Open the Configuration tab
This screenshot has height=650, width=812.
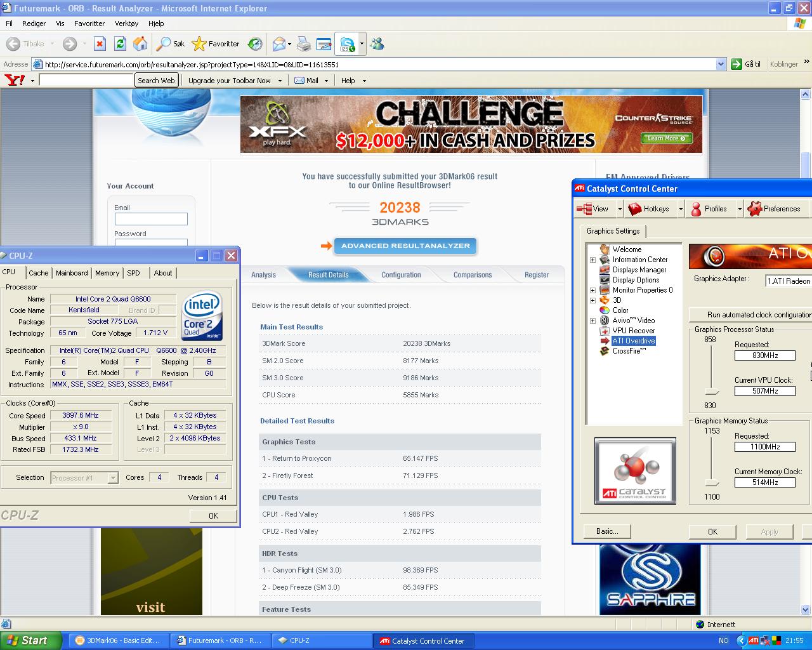tap(401, 275)
